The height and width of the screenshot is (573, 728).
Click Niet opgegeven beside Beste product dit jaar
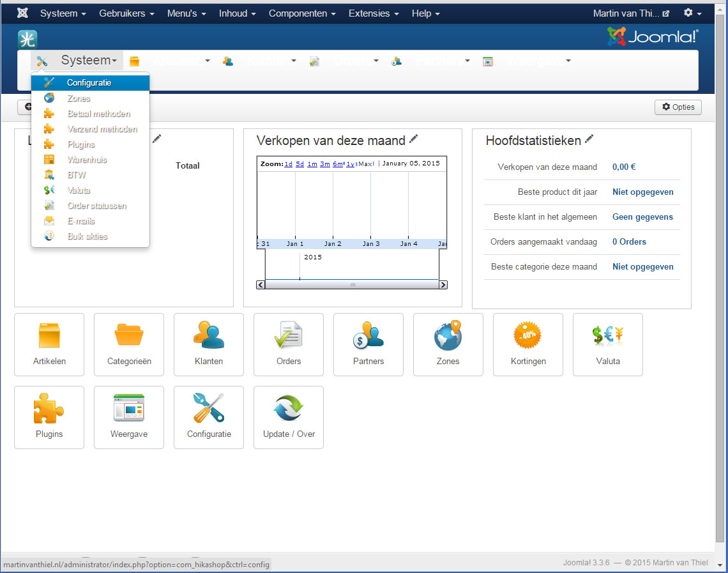(642, 192)
